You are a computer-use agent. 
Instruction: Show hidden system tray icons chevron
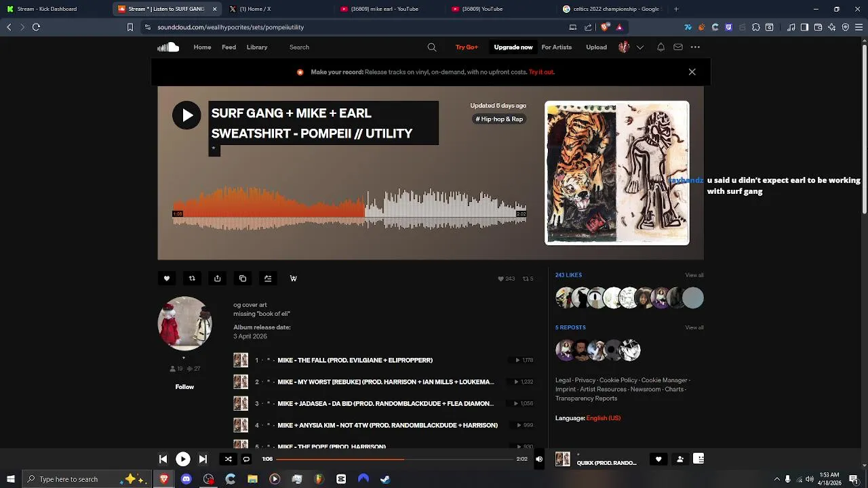pyautogui.click(x=776, y=479)
